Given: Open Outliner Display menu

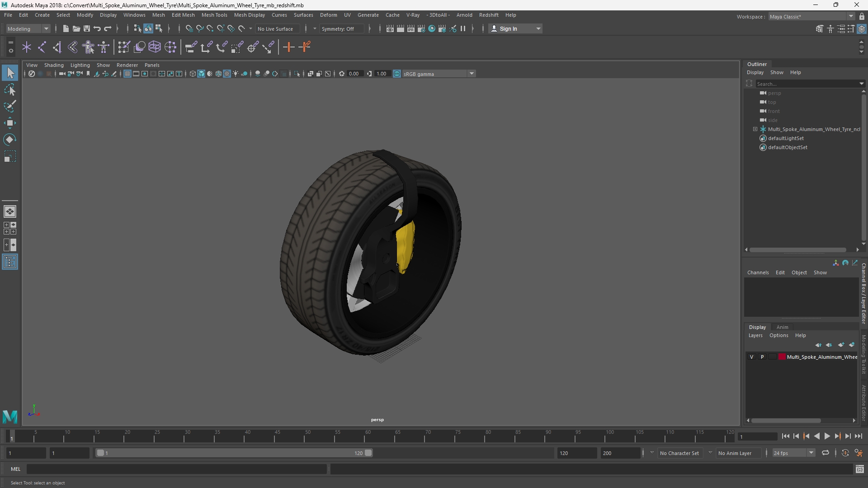Looking at the screenshot, I should click(x=755, y=72).
